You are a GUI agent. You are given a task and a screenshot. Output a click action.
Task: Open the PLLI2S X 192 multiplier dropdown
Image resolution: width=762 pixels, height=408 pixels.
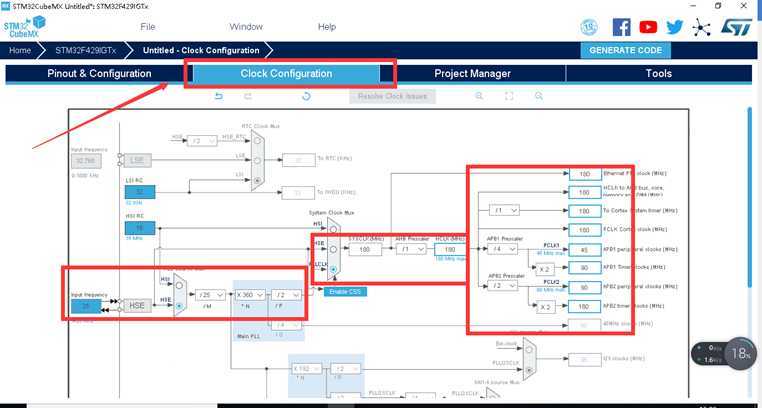306,369
